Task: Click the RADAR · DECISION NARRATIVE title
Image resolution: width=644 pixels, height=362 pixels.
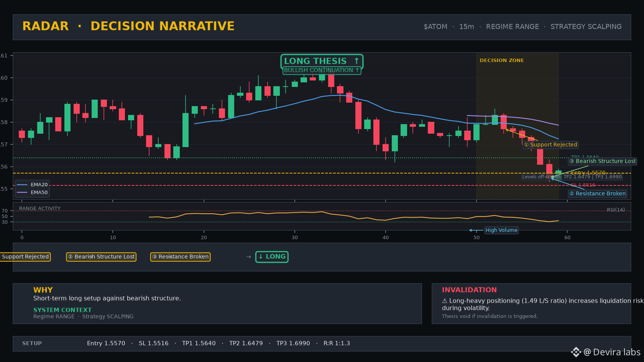Action: (x=128, y=26)
